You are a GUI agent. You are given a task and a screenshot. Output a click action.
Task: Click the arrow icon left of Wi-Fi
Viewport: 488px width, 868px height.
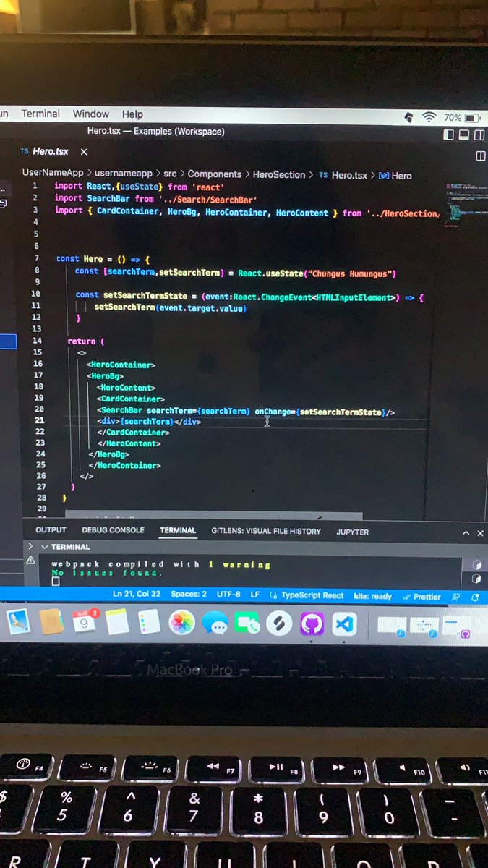pos(408,116)
